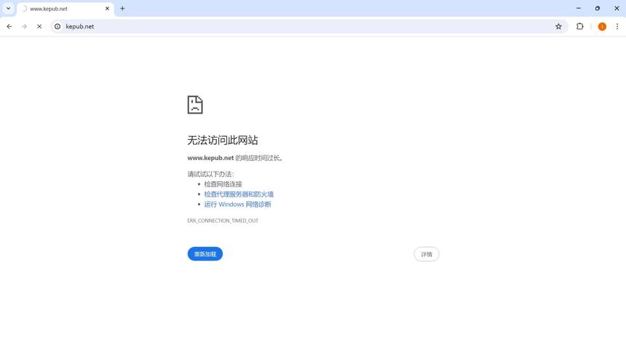Click the blue 重新加载 reload button
626x364 pixels.
tap(205, 254)
